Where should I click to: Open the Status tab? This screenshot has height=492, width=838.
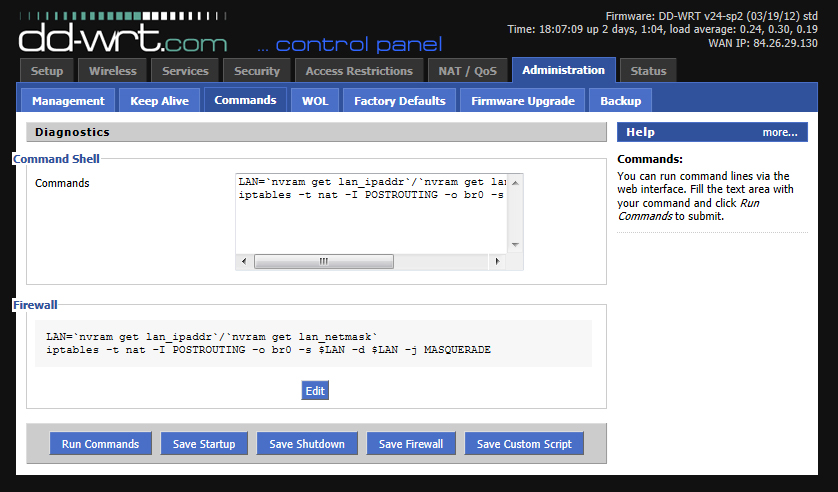pyautogui.click(x=648, y=71)
